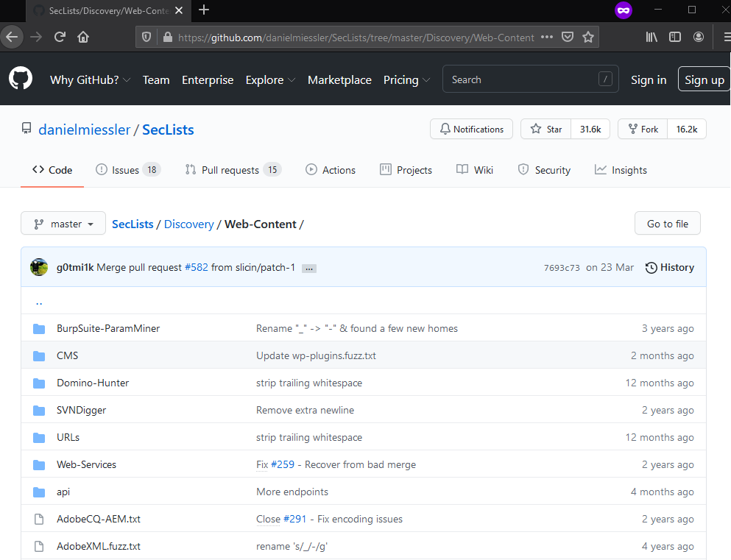Viewport: 731px width, 560px height.
Task: Open the Web-Services folder name link
Action: pos(86,464)
